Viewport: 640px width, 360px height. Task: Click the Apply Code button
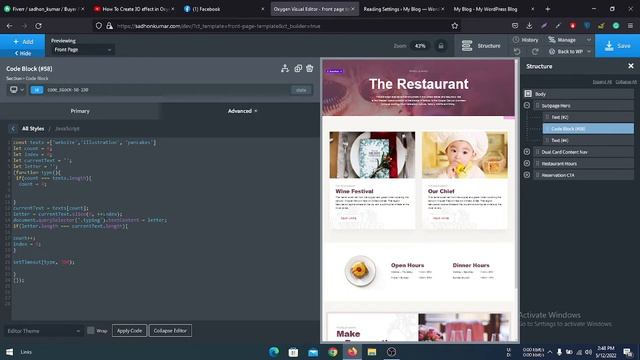pos(129,331)
